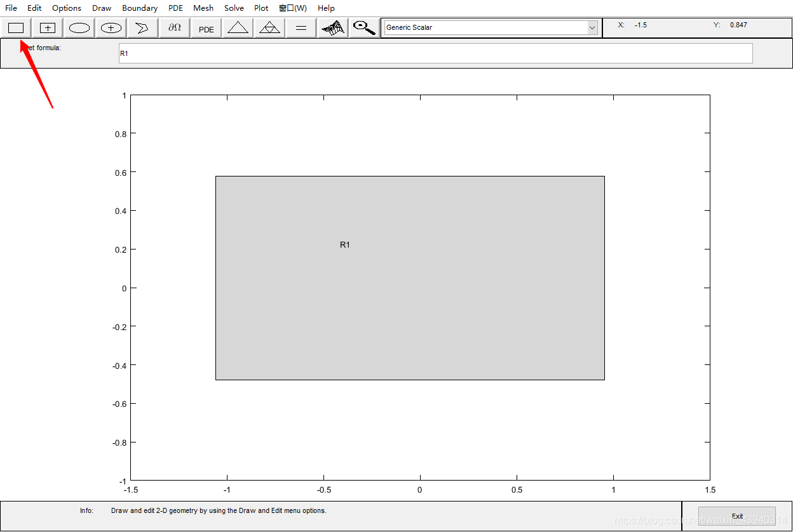Viewport: 793px width, 532px height.
Task: Open the Draw menu
Action: pos(102,8)
